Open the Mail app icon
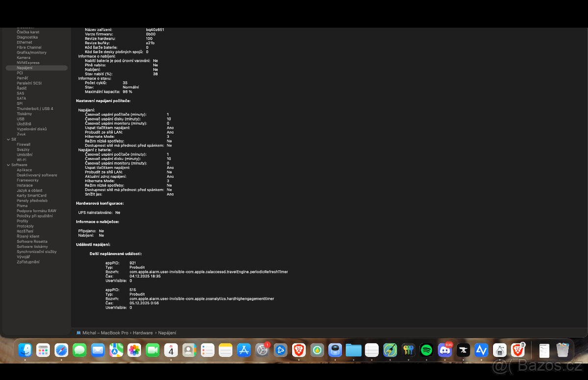588x380 pixels. click(98, 350)
